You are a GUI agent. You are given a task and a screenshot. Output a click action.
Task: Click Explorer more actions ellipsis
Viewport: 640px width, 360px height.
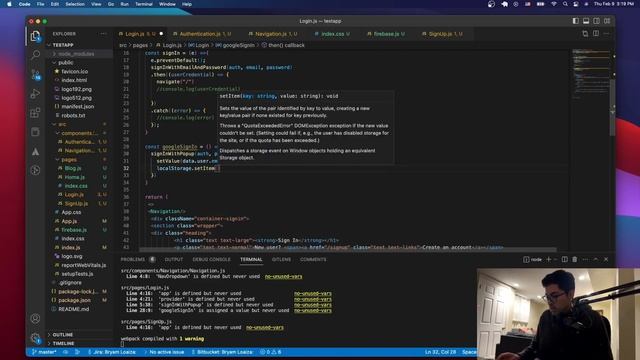pos(103,34)
